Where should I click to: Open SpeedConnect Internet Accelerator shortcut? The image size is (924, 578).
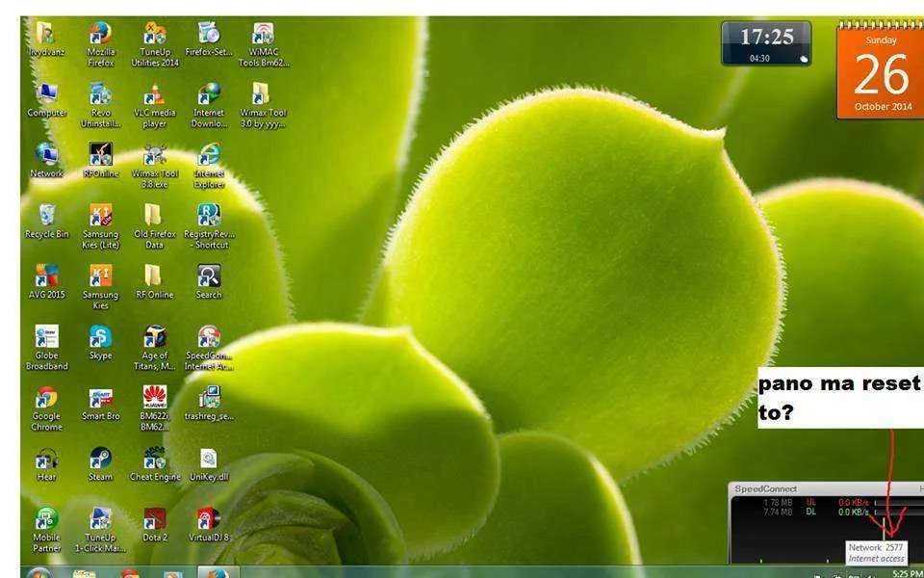click(209, 348)
